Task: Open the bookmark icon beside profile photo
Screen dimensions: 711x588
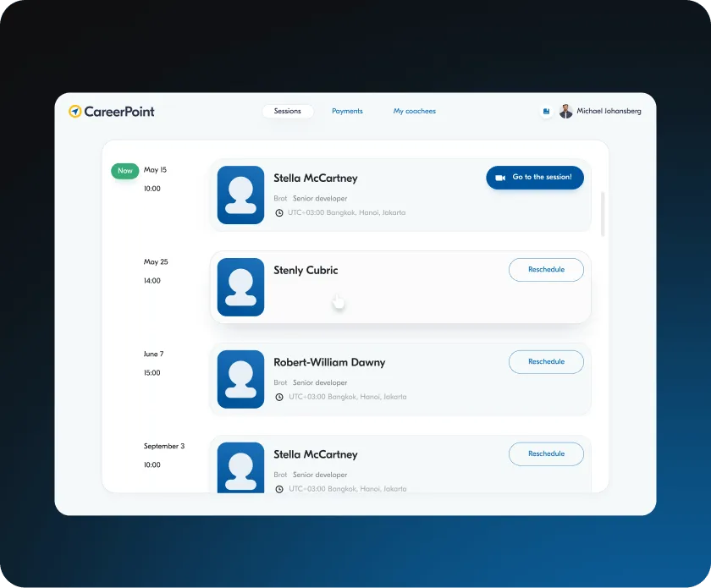Action: [547, 112]
